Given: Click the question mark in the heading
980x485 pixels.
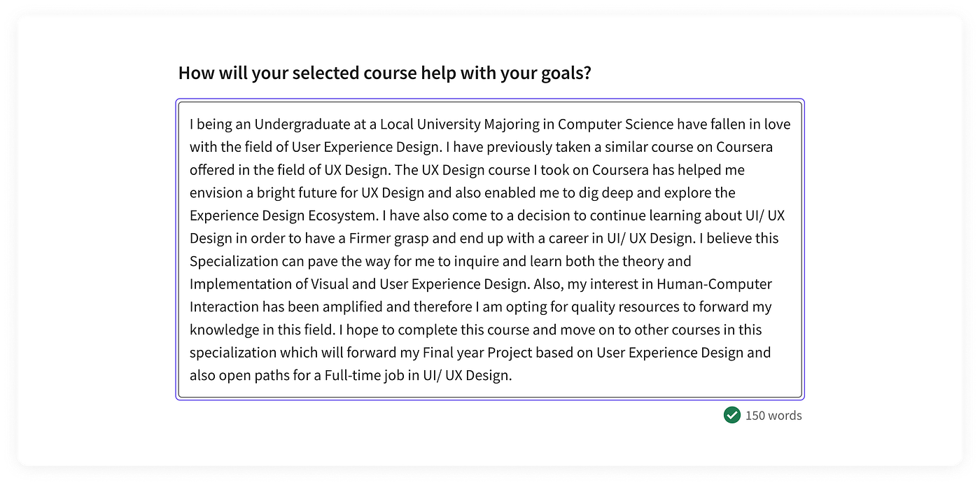Looking at the screenshot, I should [x=587, y=72].
